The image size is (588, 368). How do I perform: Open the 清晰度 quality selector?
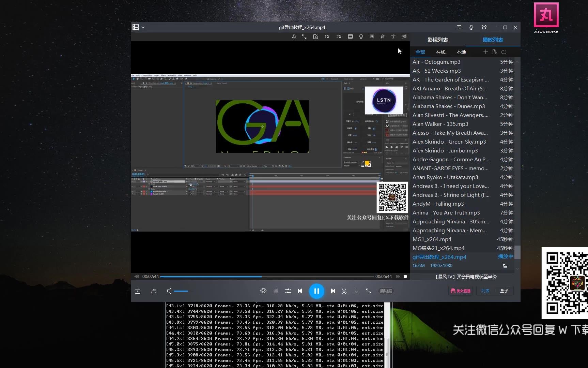(386, 291)
